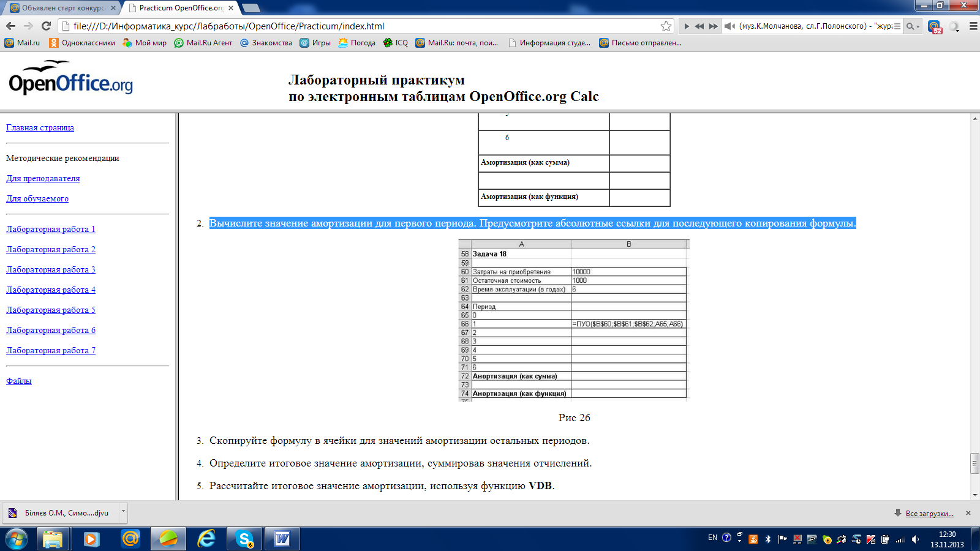The width and height of the screenshot is (980, 551).
Task: Open the Mail.ru bookmark
Action: (22, 43)
